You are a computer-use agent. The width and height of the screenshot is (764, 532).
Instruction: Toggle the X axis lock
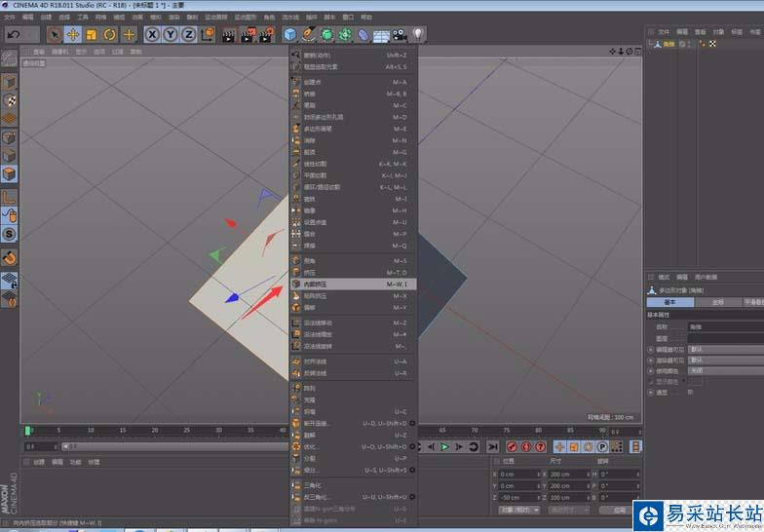153,35
